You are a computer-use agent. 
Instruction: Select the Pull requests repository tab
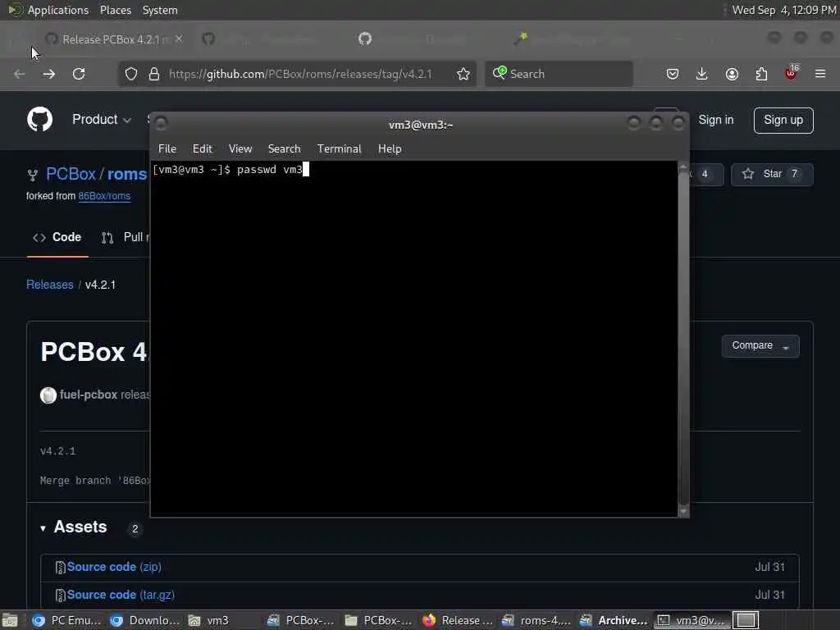pos(126,237)
